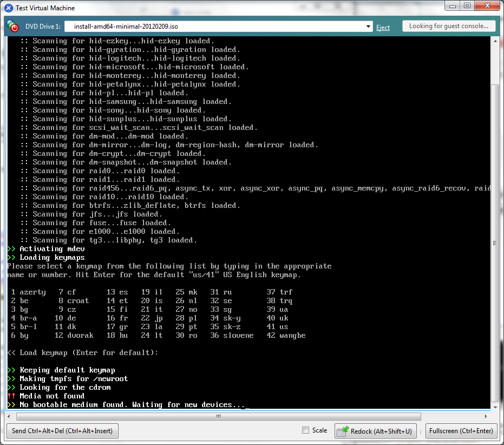Screen dimensions: 504x445
Task: Click the horizontal scrollbar left arrow
Action: (11, 417)
